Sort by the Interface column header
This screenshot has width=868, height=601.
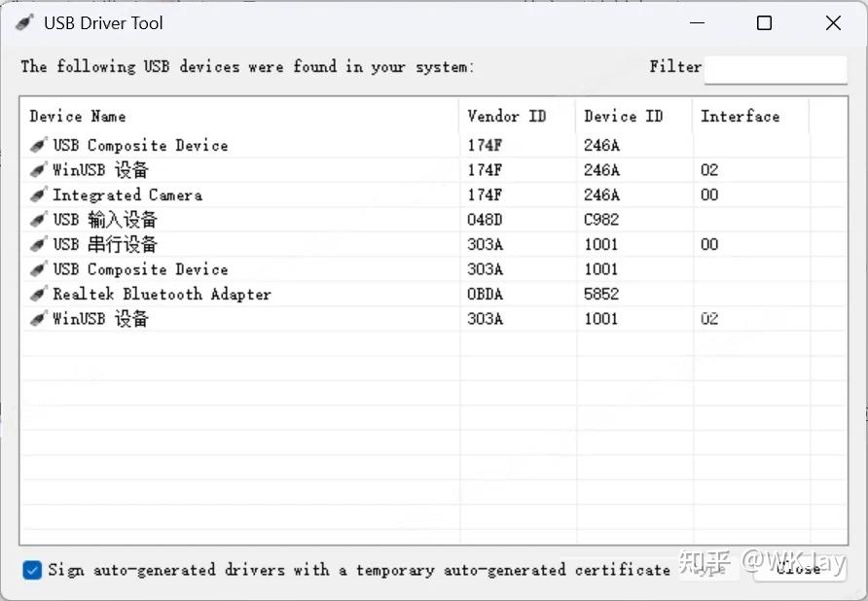pos(740,116)
